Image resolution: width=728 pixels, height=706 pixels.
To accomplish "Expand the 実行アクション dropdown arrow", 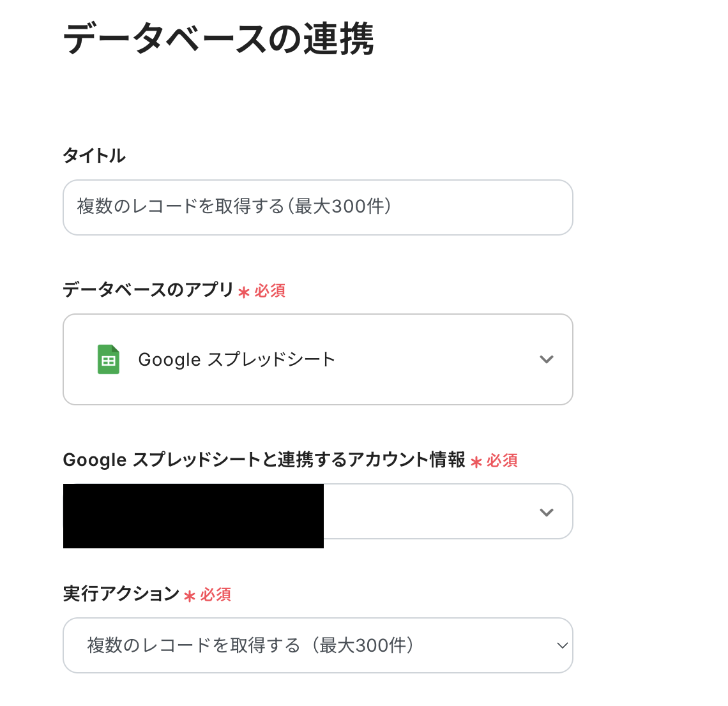I will click(x=562, y=645).
